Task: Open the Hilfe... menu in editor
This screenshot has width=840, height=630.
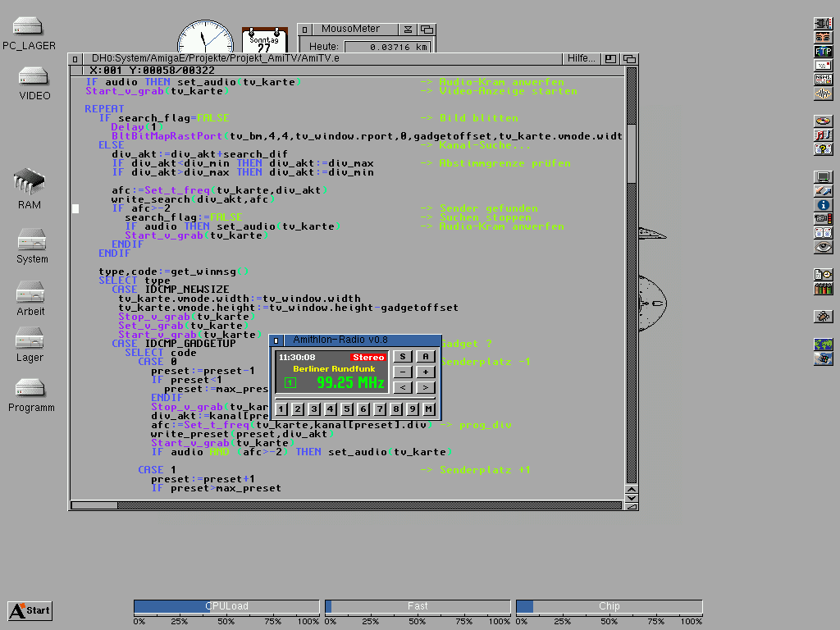Action: pos(582,59)
